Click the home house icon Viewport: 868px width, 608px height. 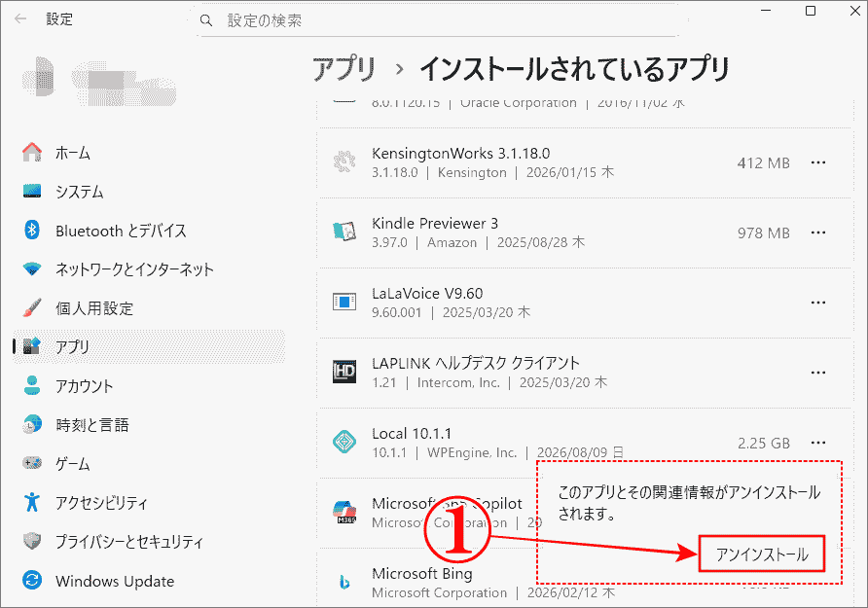(32, 152)
